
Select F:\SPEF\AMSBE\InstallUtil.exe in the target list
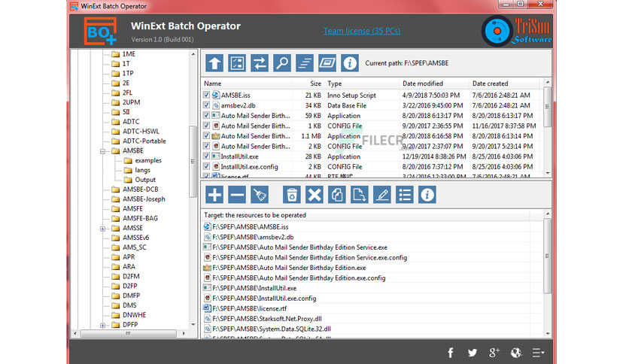(x=254, y=288)
